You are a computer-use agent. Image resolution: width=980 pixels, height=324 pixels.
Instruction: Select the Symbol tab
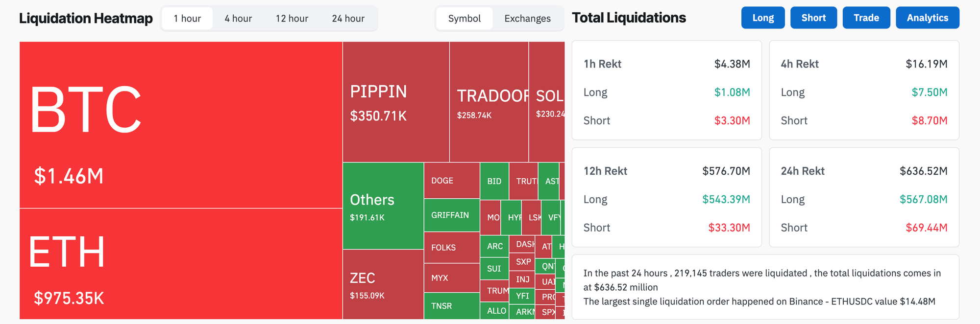465,18
